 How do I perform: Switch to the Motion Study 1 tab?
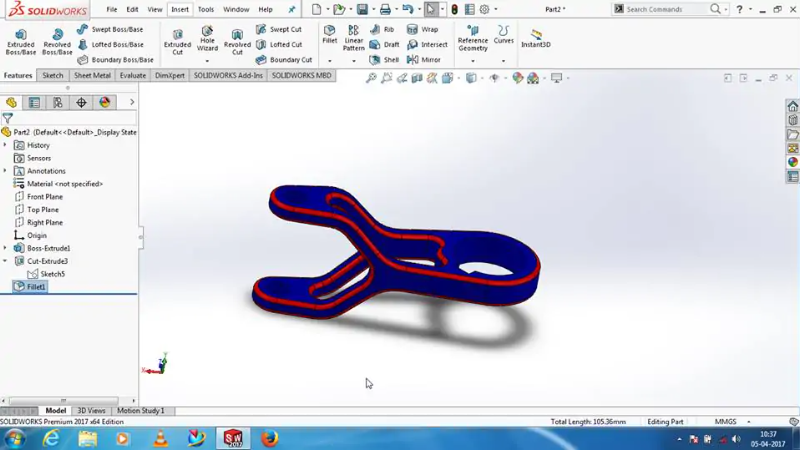(141, 411)
